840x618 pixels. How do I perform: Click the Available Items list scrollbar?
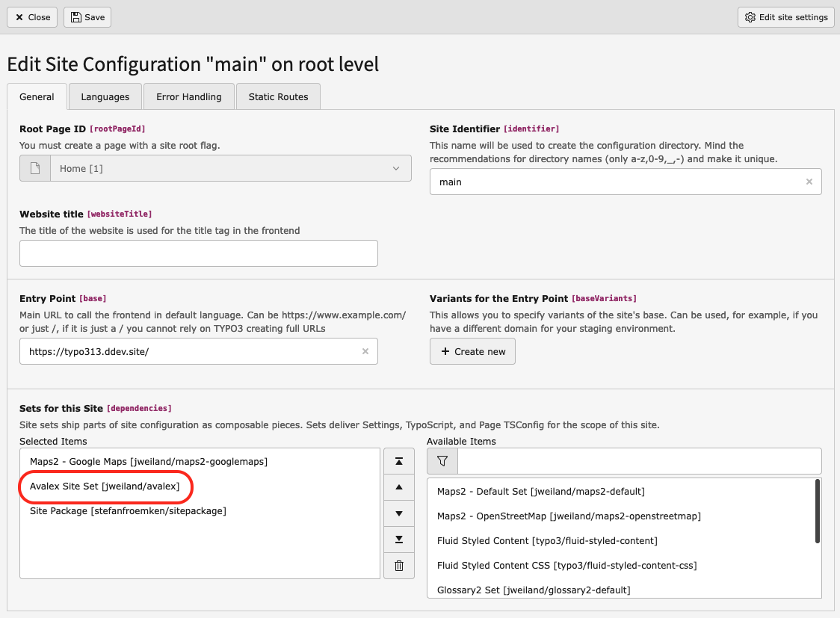point(818,512)
